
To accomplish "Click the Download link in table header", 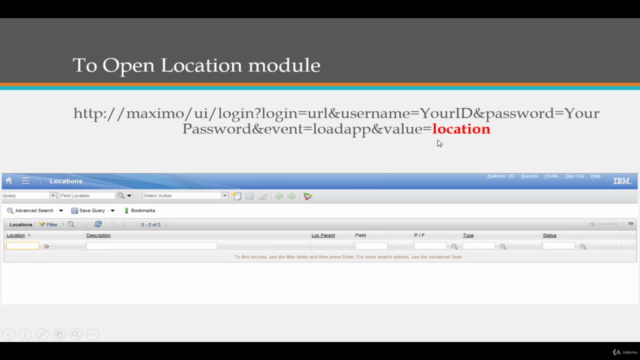I will pyautogui.click(x=604, y=224).
